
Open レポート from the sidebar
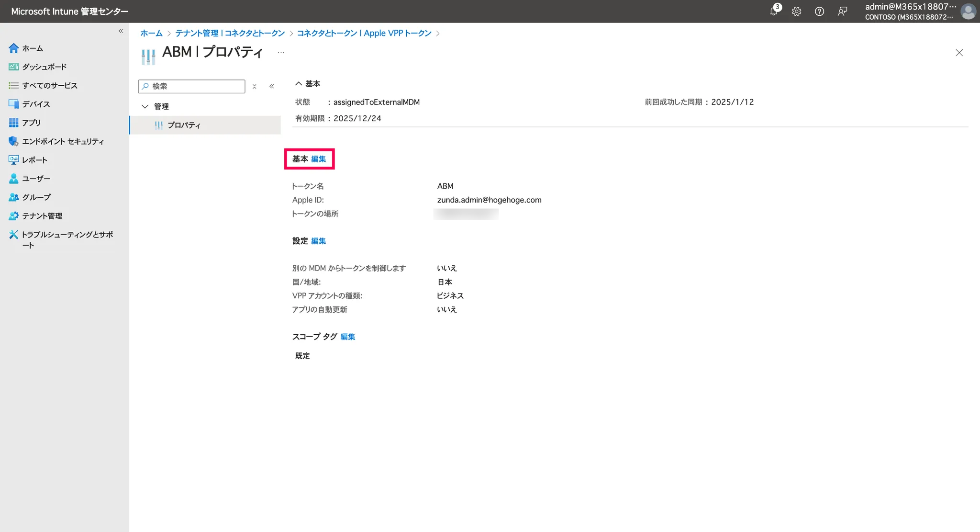pos(34,160)
